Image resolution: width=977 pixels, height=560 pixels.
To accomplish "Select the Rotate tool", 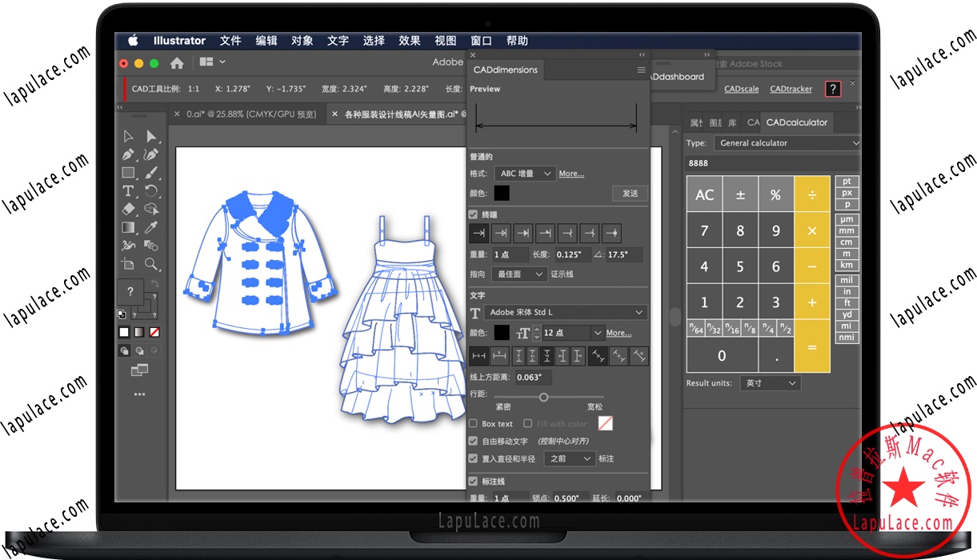I will (x=151, y=191).
